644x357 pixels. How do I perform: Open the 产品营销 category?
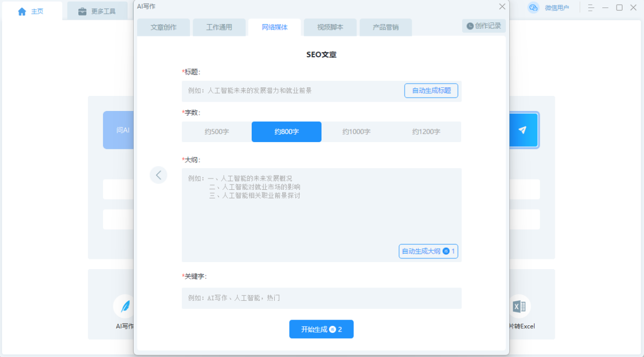click(385, 27)
